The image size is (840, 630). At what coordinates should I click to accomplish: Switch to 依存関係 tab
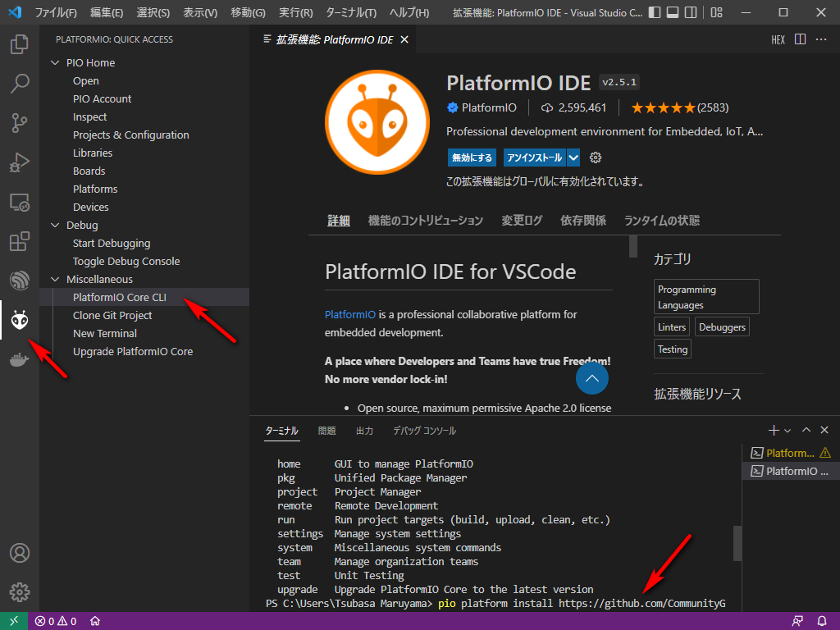(583, 220)
